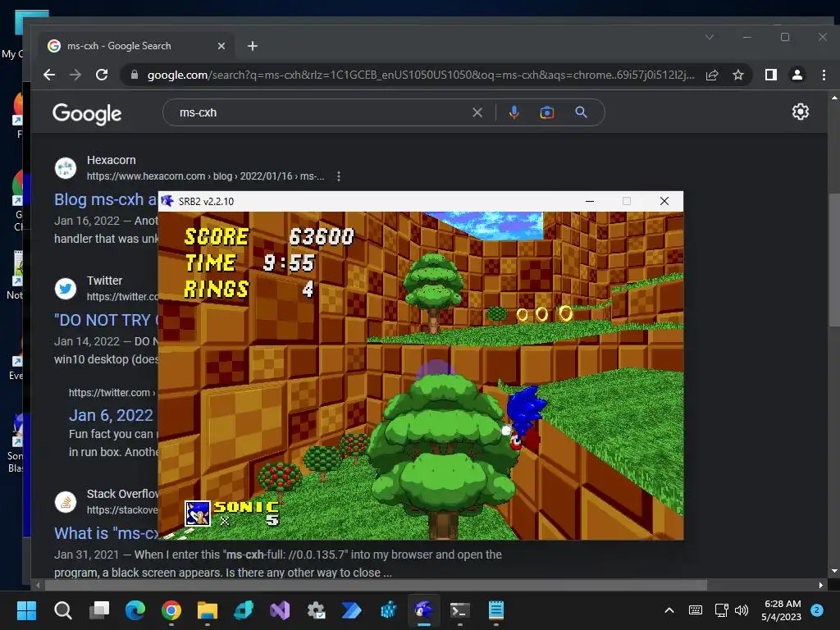
Task: Click touch keyboard tray icon
Action: point(696,610)
